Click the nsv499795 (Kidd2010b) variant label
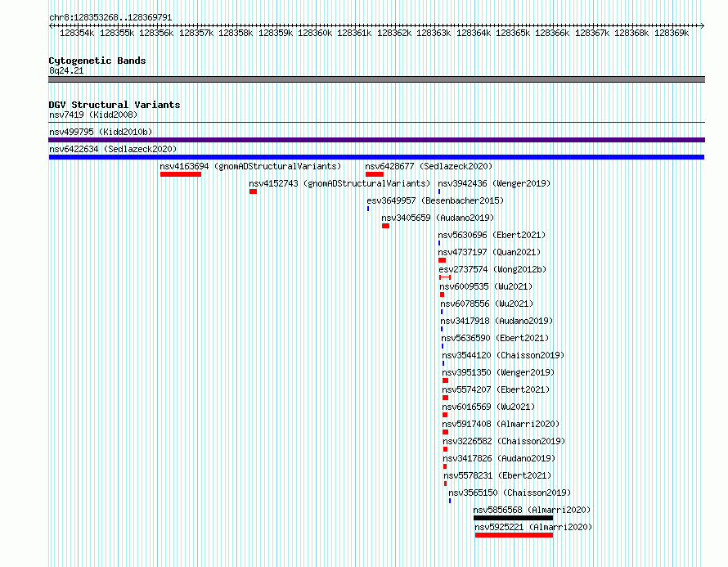The image size is (728, 567). pyautogui.click(x=101, y=132)
